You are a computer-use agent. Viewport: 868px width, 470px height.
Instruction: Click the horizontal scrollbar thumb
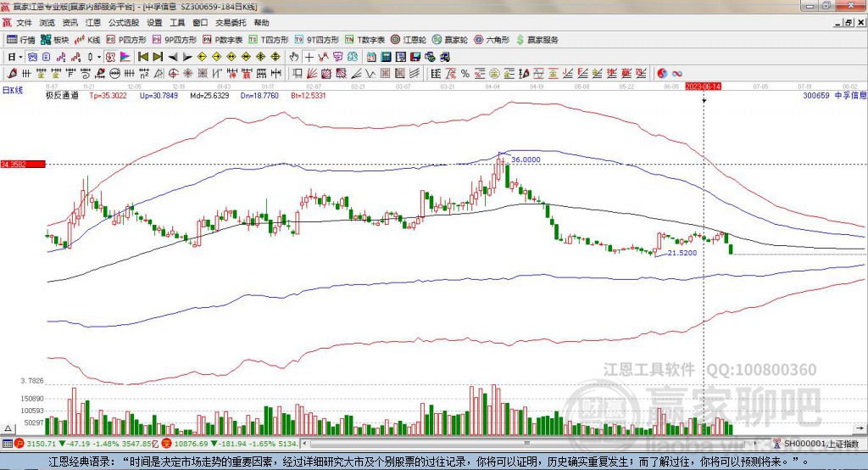point(527,444)
